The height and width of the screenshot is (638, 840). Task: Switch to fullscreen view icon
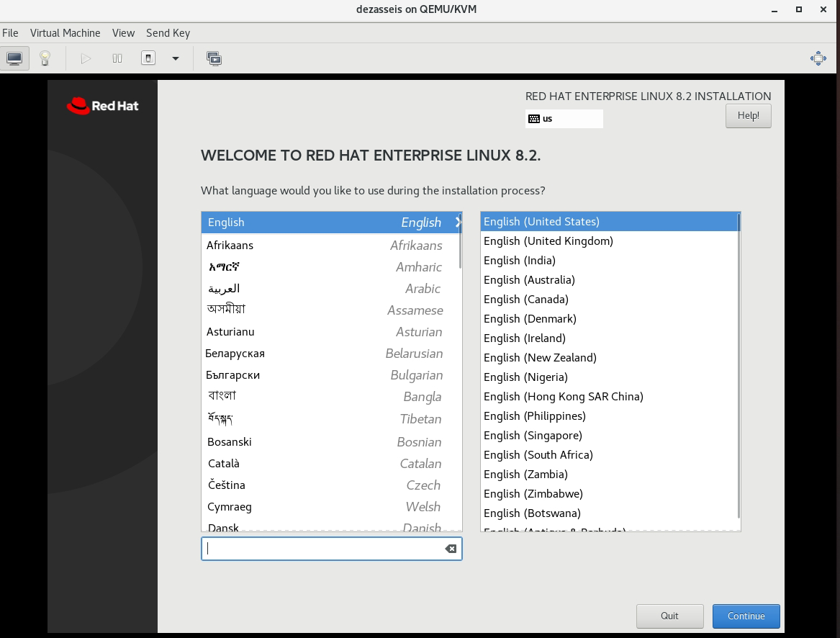[x=818, y=58]
